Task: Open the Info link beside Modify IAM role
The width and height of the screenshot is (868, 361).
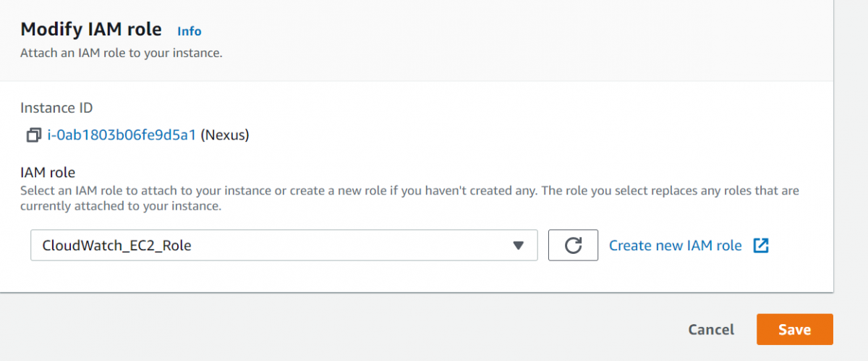Action: click(x=190, y=31)
